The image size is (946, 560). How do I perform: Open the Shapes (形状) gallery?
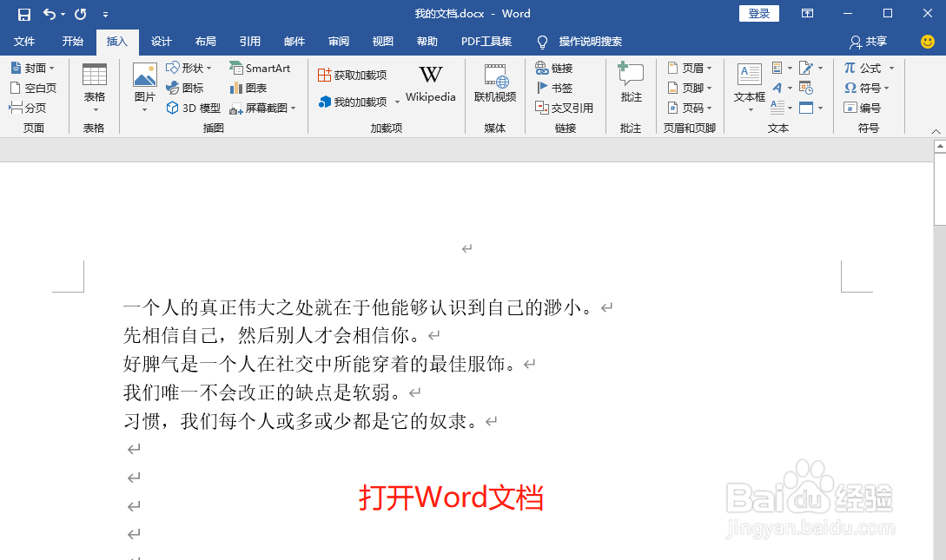[189, 68]
